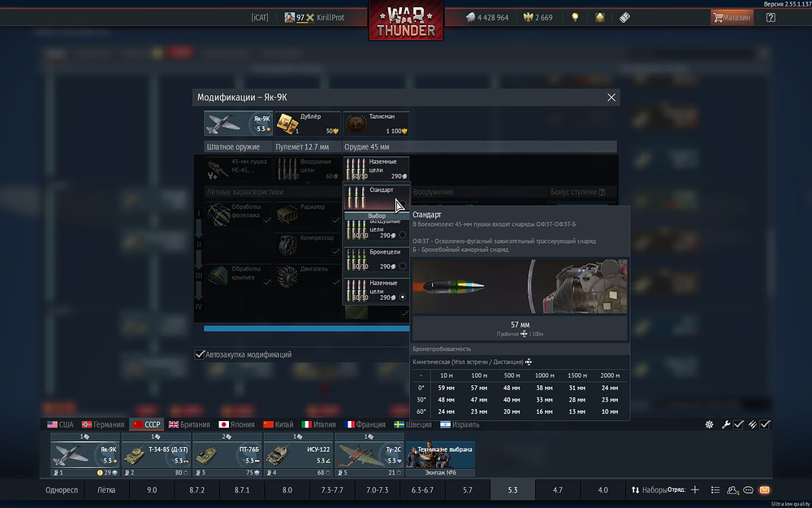Select the 9.0 preset
The width and height of the screenshot is (812, 508).
click(x=152, y=490)
